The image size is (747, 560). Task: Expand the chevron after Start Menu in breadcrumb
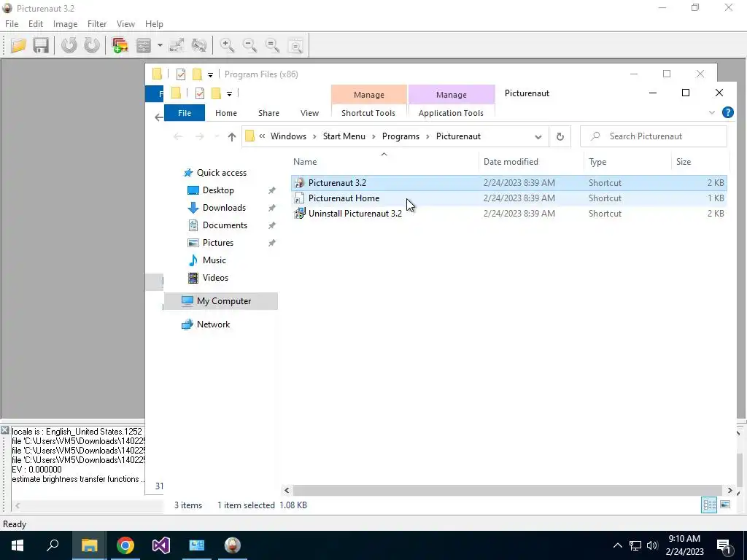click(373, 136)
